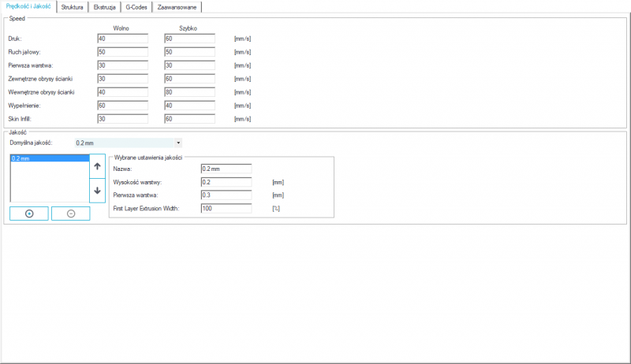Click the move down arrow icon
The width and height of the screenshot is (631, 364).
click(97, 191)
